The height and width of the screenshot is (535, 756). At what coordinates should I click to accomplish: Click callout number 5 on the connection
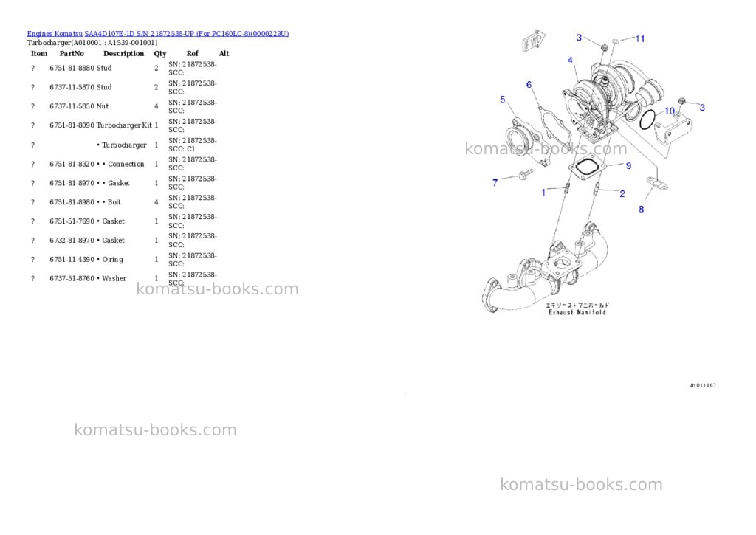click(502, 100)
